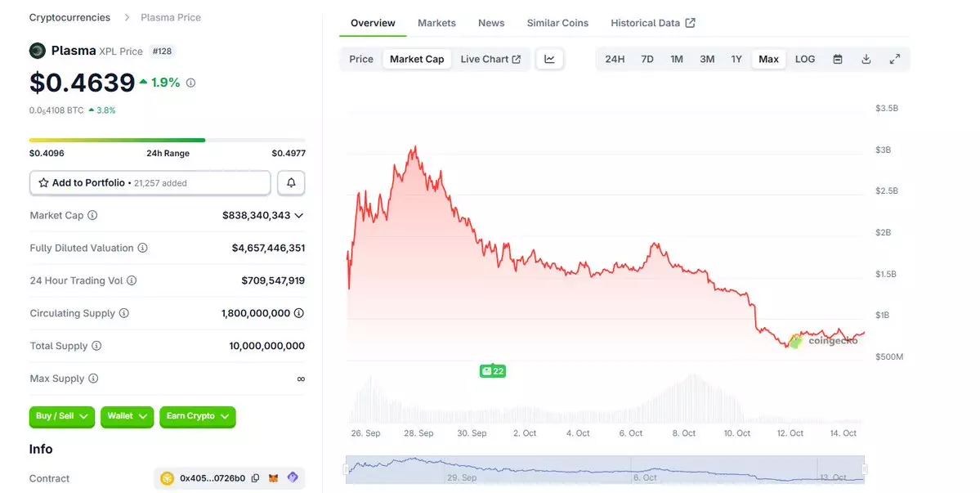980x493 pixels.
Task: Click Add to Portfolio button
Action: 150,183
